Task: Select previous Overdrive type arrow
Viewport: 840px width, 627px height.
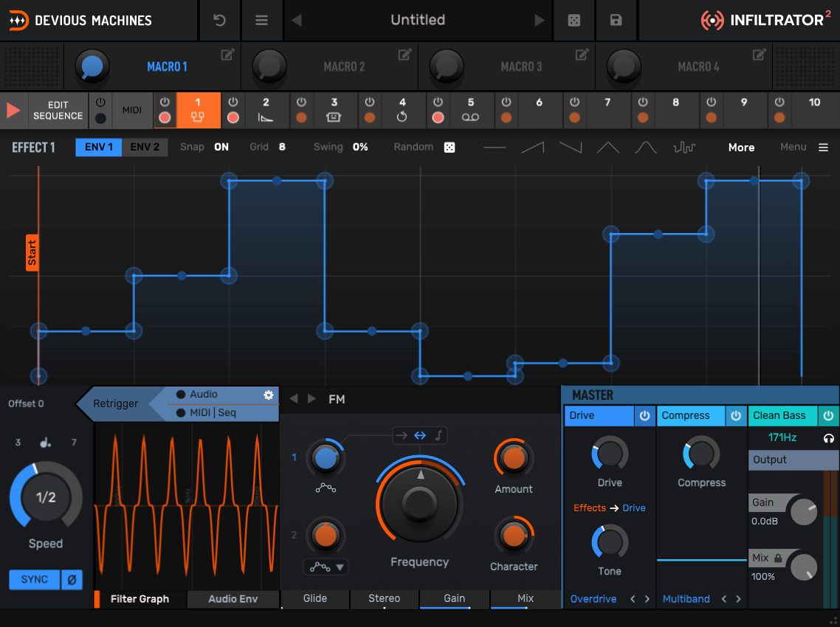Action: [633, 599]
